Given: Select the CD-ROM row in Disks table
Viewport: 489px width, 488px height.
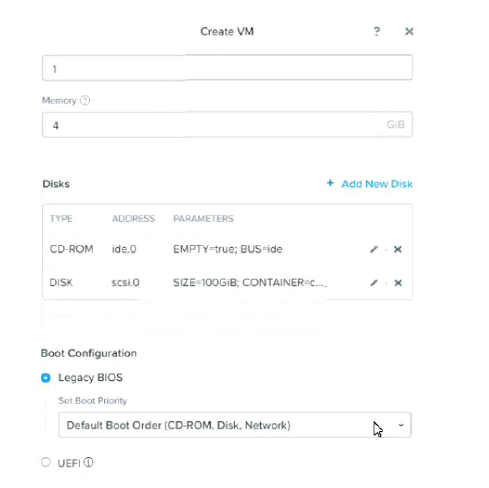Looking at the screenshot, I should pyautogui.click(x=227, y=249).
